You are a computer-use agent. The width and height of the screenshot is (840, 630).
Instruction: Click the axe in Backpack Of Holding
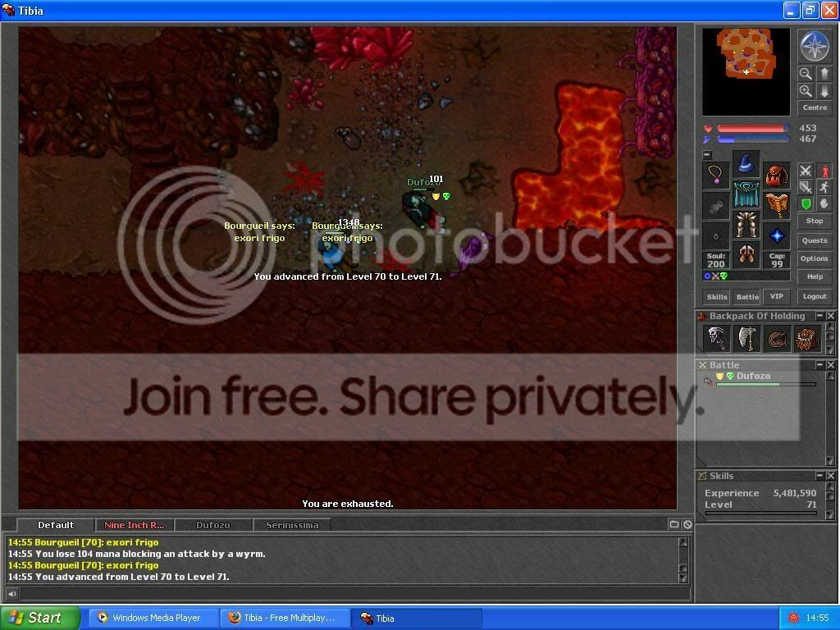pyautogui.click(x=746, y=339)
